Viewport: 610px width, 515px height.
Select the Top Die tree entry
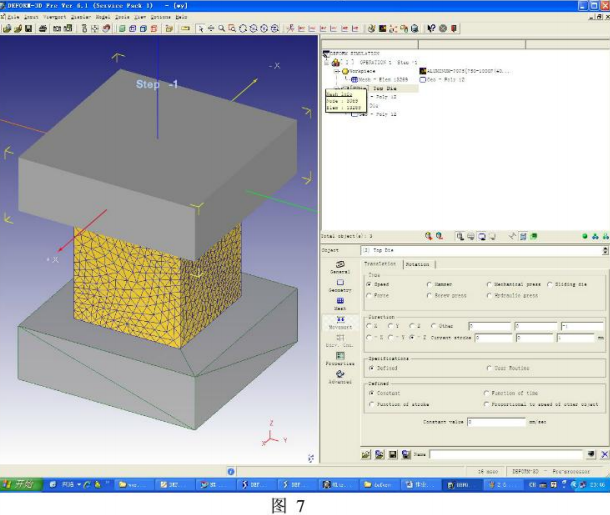point(385,88)
